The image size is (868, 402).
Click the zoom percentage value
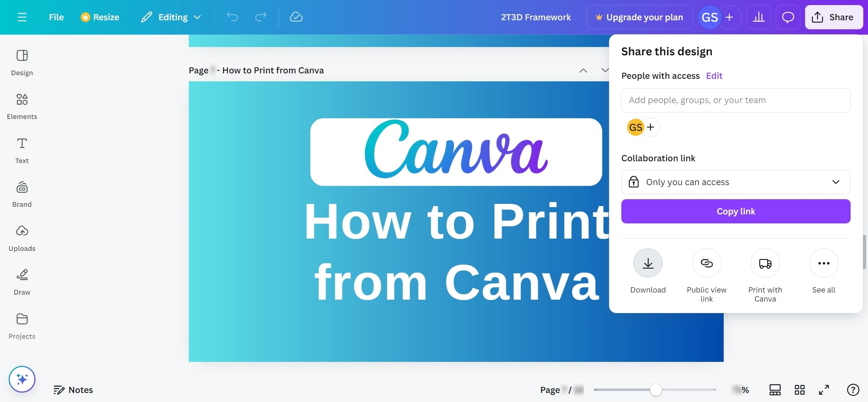[x=740, y=390]
